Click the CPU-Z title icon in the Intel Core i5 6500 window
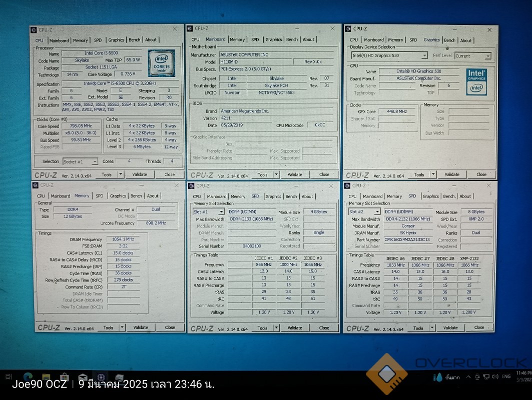The image size is (532, 400). click(x=34, y=30)
